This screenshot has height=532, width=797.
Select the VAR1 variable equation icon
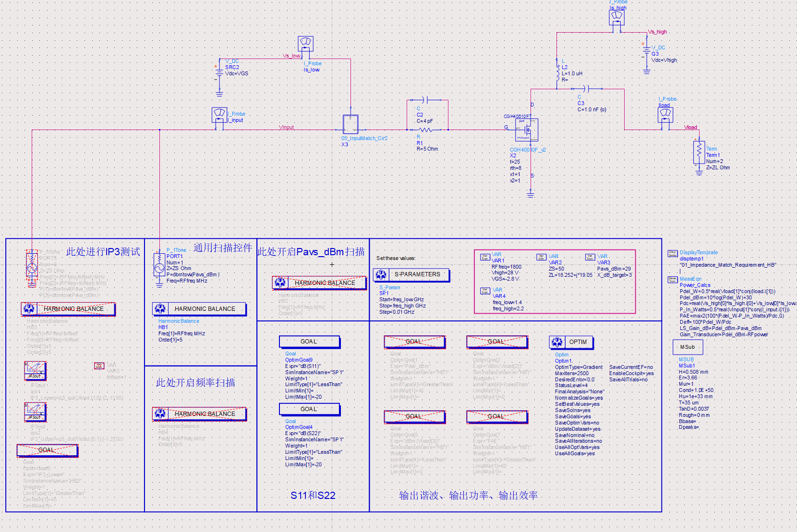tap(485, 257)
